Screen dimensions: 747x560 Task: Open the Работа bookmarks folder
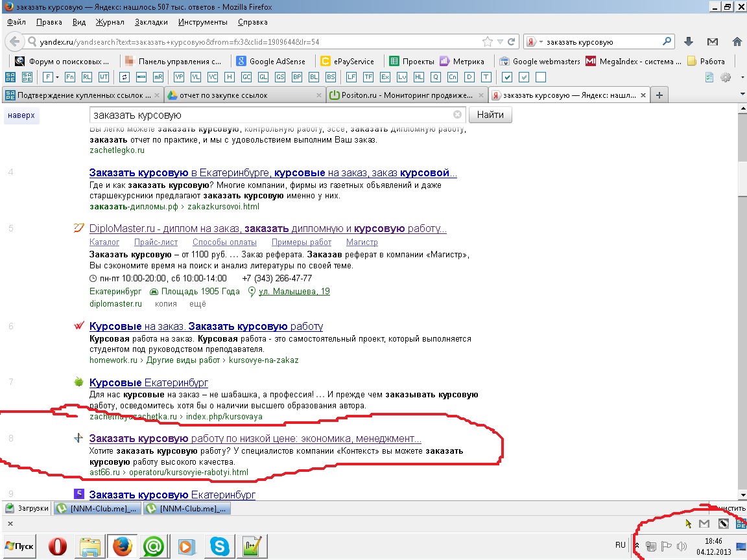click(706, 62)
